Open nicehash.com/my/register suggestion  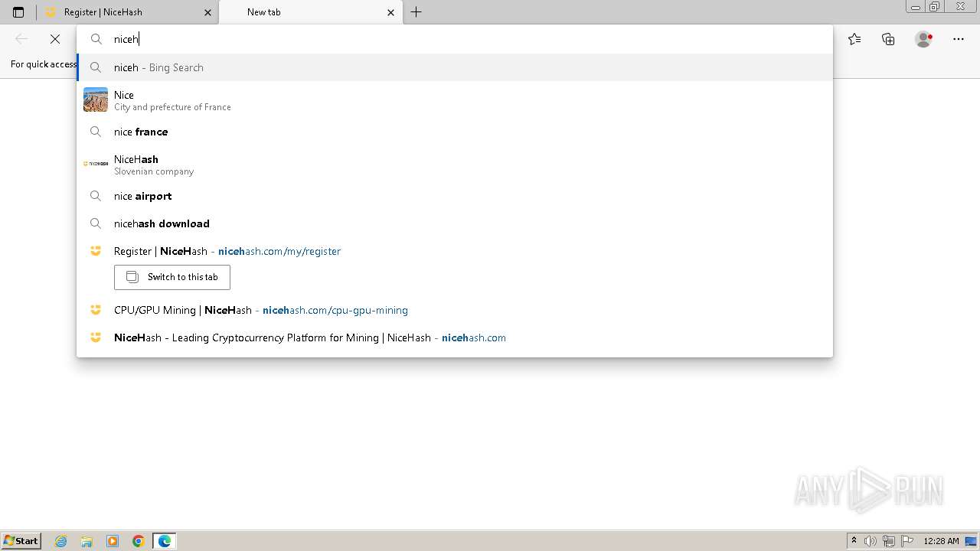click(x=455, y=251)
